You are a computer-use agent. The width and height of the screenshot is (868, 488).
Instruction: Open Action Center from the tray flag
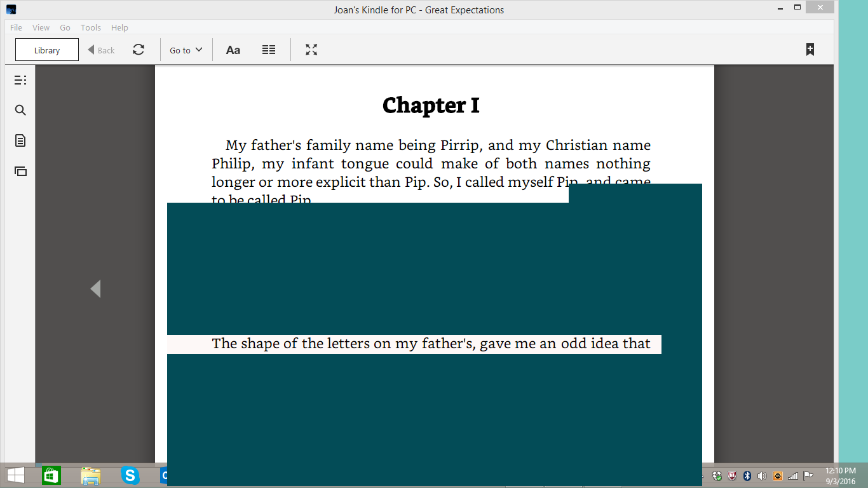808,475
